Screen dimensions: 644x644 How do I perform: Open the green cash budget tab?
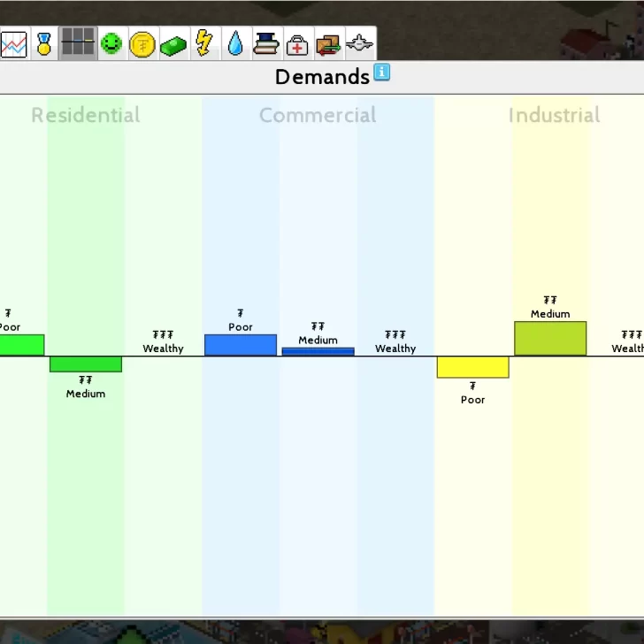173,44
